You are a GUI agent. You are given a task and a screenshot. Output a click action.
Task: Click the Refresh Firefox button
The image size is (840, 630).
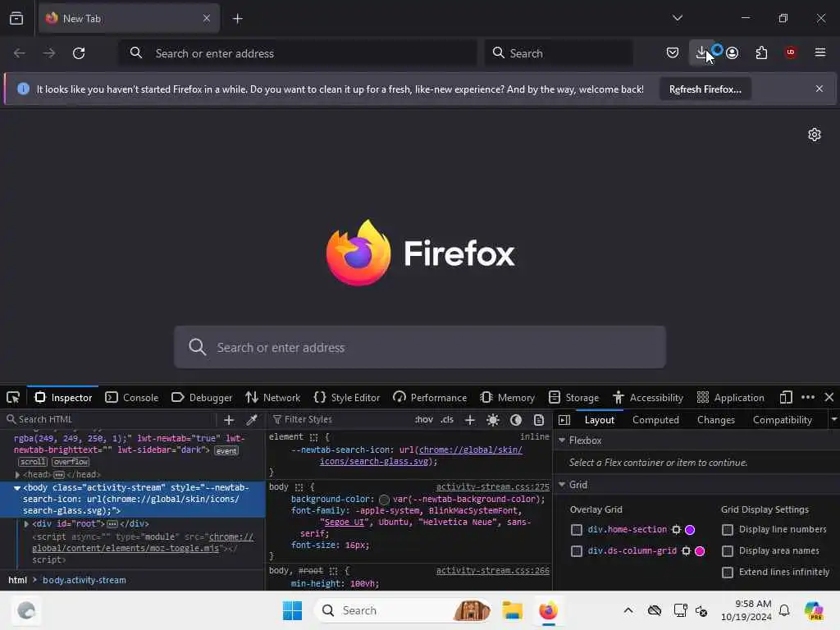pos(705,89)
